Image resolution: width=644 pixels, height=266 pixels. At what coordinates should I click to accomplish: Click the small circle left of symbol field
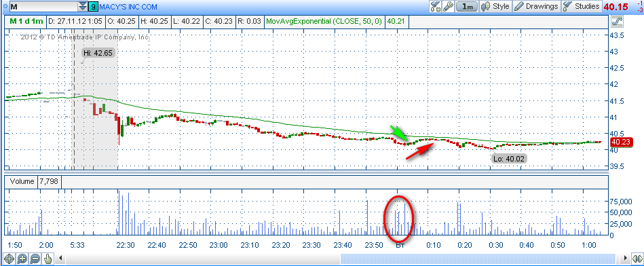coord(5,6)
